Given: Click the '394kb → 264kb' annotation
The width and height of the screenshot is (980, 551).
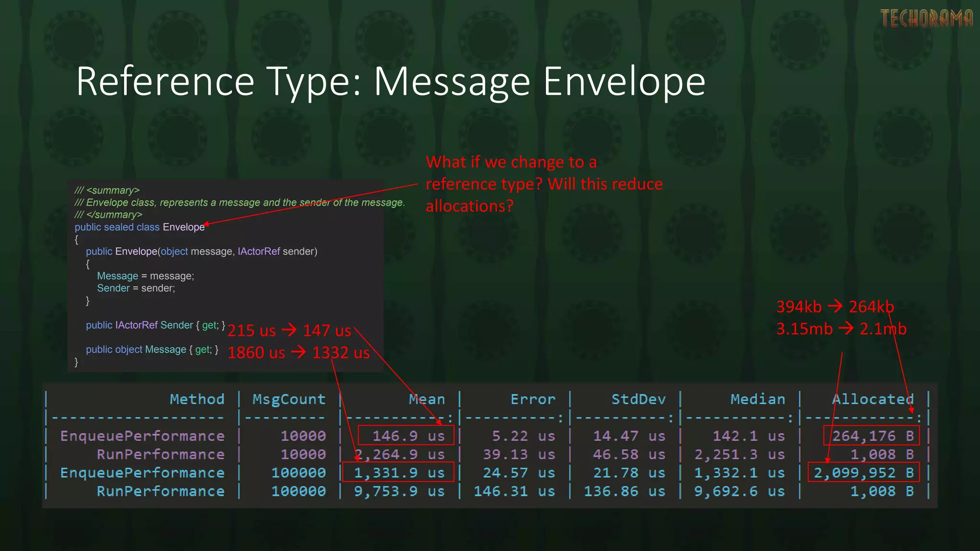Looking at the screenshot, I should pyautogui.click(x=835, y=307).
